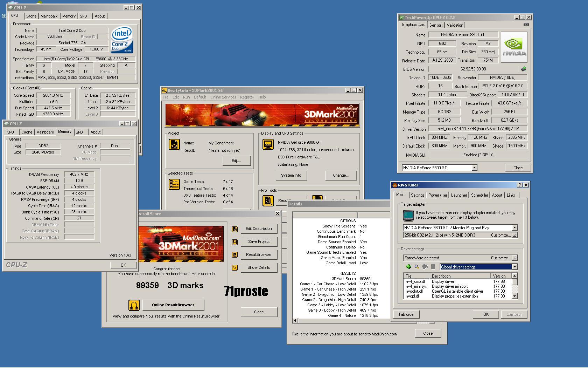Click the RivaTuner help question mark button
The height and width of the screenshot is (368, 588).
click(520, 185)
